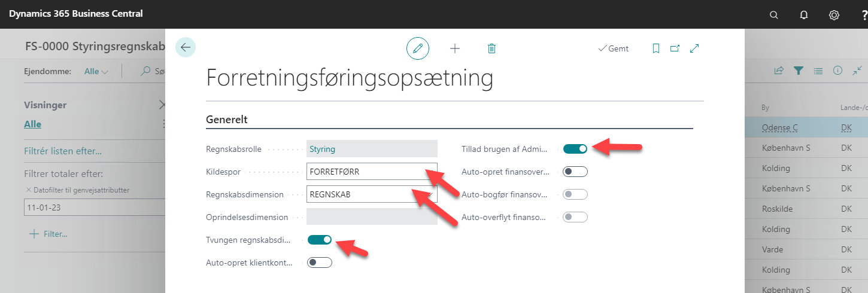
Task: Click the Kildespor FORRETFØRR field
Action: [372, 172]
